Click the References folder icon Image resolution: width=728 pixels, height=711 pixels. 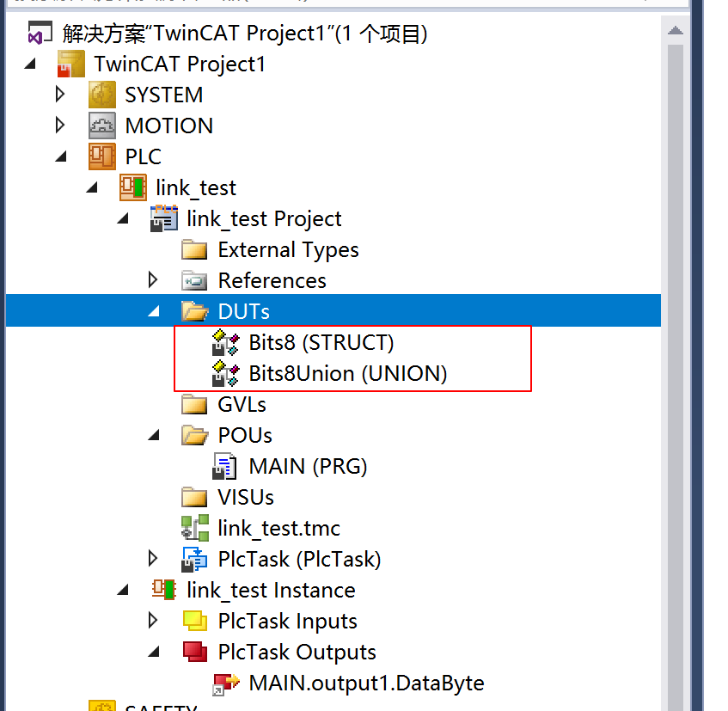pos(194,280)
